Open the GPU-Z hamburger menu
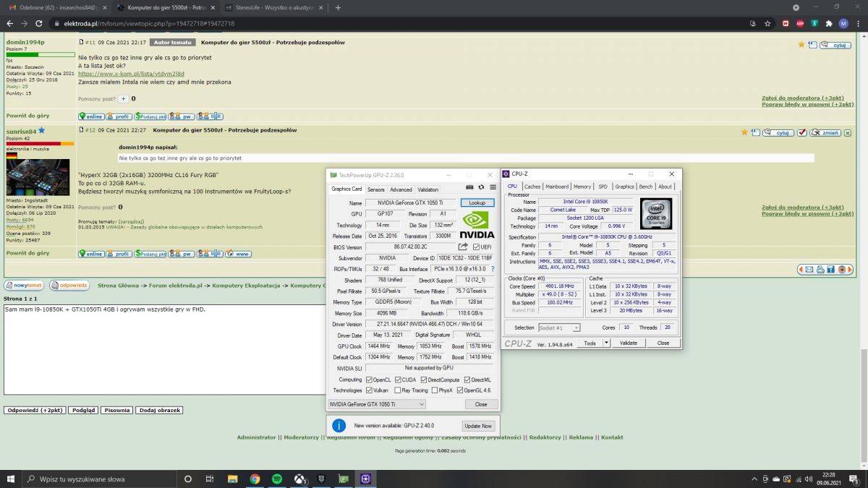The height and width of the screenshot is (488, 868). 492,187
